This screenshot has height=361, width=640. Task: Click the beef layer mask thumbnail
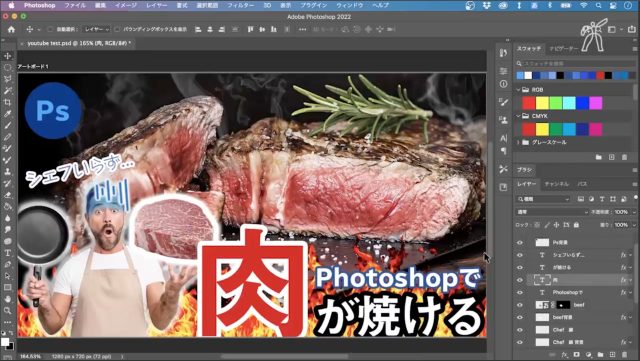pos(563,305)
